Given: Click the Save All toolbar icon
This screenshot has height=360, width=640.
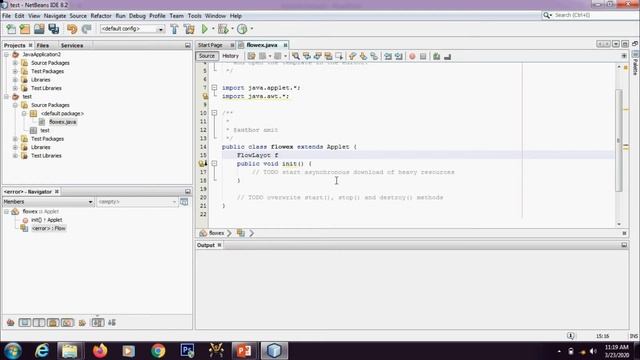Looking at the screenshot, I should pyautogui.click(x=53, y=29).
